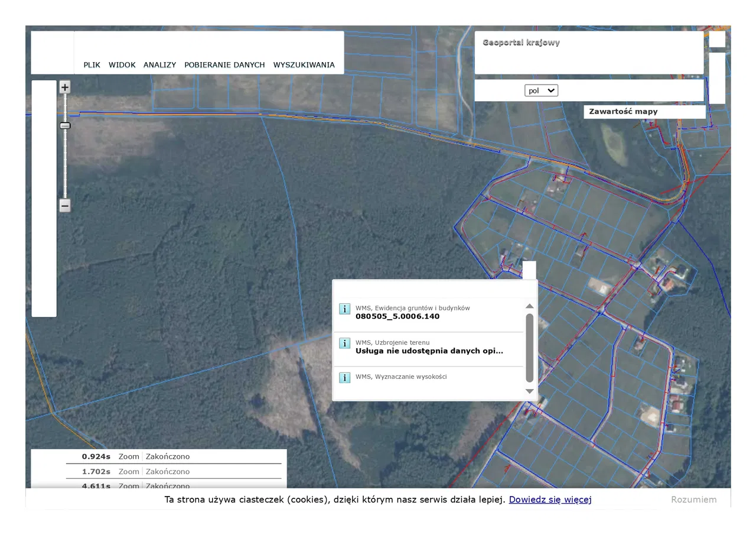
Task: Open the PLIK menu
Action: tap(92, 65)
